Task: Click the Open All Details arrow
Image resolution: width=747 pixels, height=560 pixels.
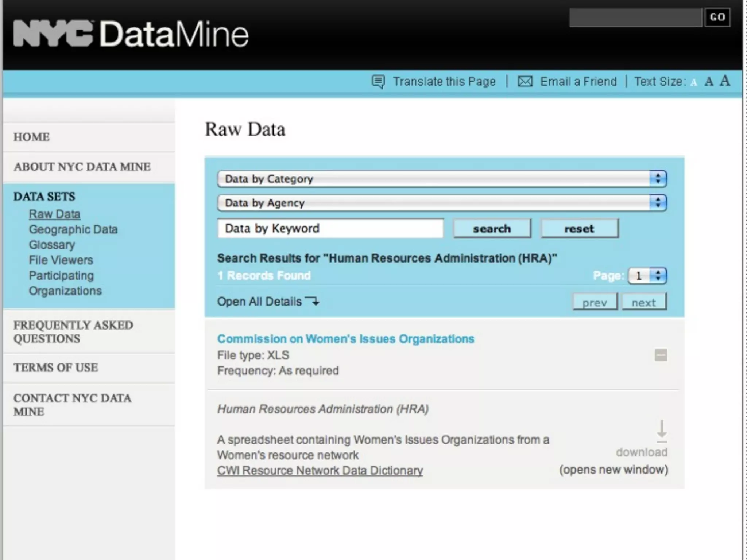Action: pyautogui.click(x=312, y=301)
